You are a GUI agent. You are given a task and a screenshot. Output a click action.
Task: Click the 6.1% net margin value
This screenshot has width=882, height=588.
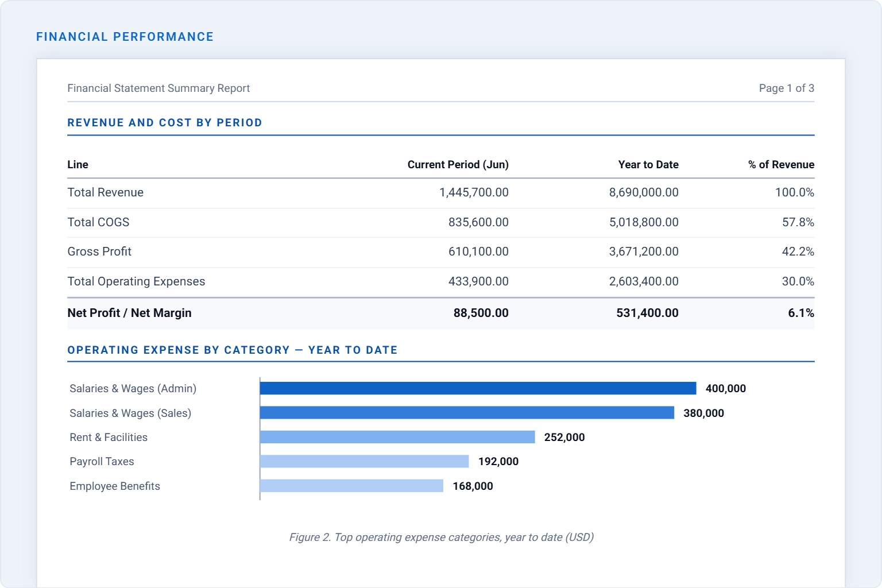(x=801, y=313)
